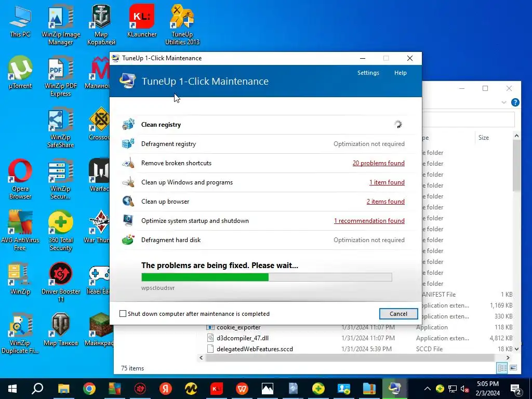Open the 2 items found link
This screenshot has height=399, width=532.
click(x=385, y=201)
